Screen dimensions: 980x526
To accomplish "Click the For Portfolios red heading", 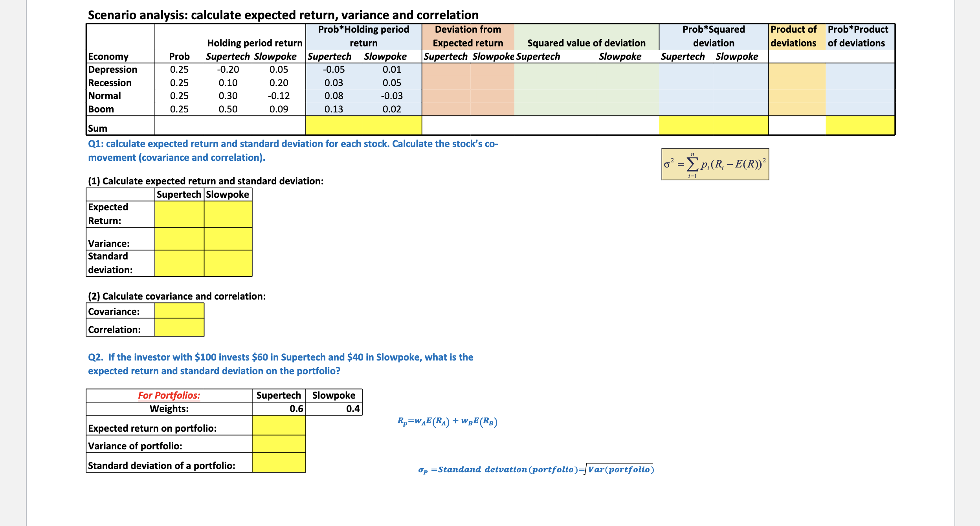I will click(169, 395).
